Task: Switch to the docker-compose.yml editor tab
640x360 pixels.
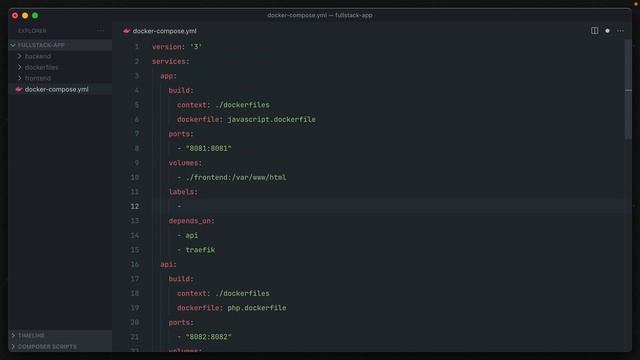Action: point(160,31)
